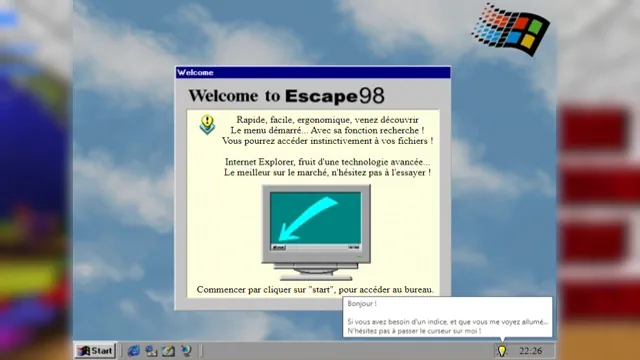Open the Channels quick launch icon
The width and height of the screenshot is (640, 360).
[x=186, y=351]
